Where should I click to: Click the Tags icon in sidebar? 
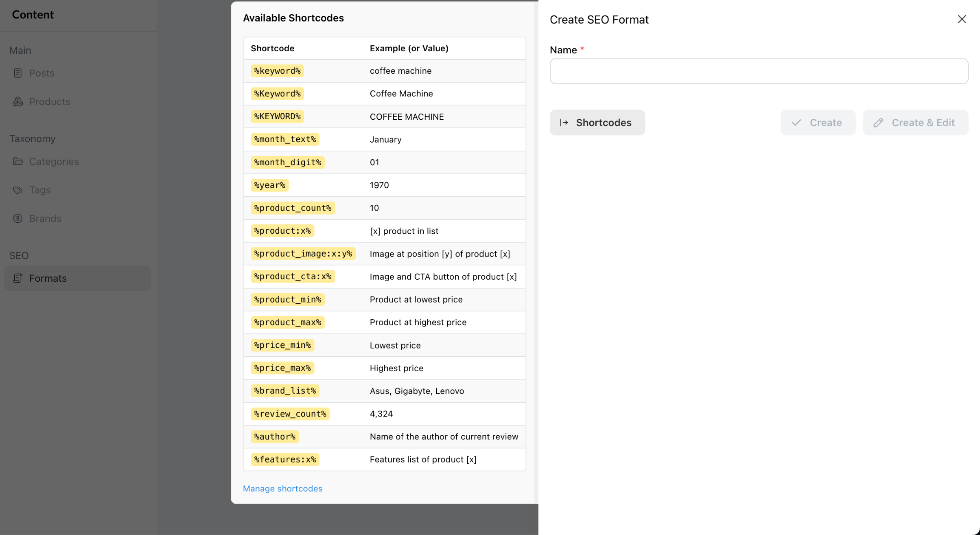click(18, 190)
